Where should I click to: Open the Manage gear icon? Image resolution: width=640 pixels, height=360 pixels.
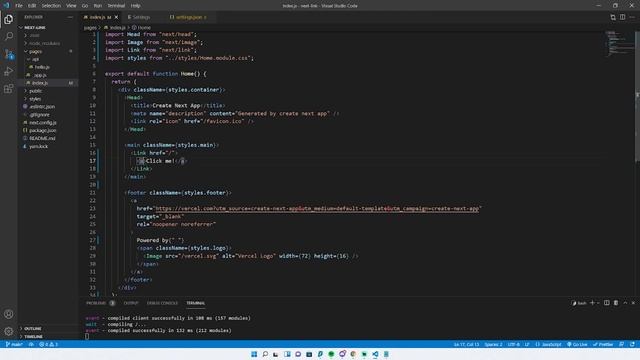(9, 331)
